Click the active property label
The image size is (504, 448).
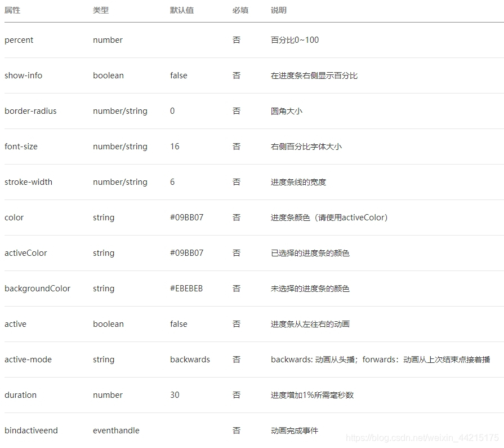pyautogui.click(x=15, y=324)
